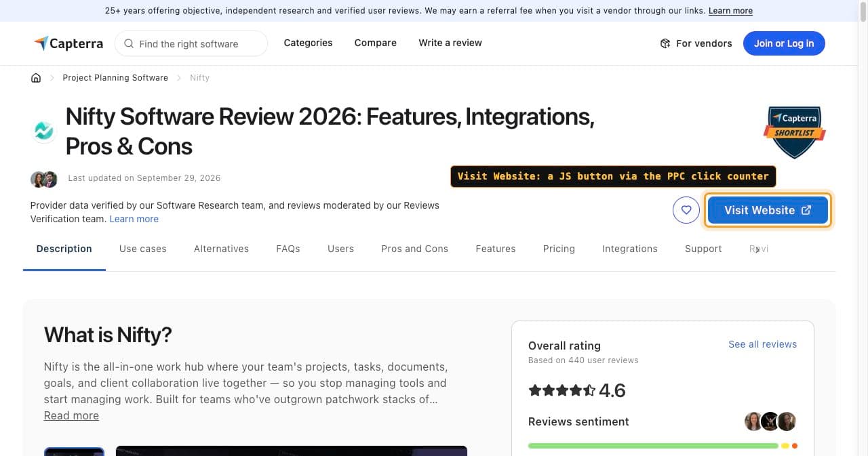Image resolution: width=868 pixels, height=456 pixels.
Task: Switch to the Alternatives tab
Action: [221, 249]
